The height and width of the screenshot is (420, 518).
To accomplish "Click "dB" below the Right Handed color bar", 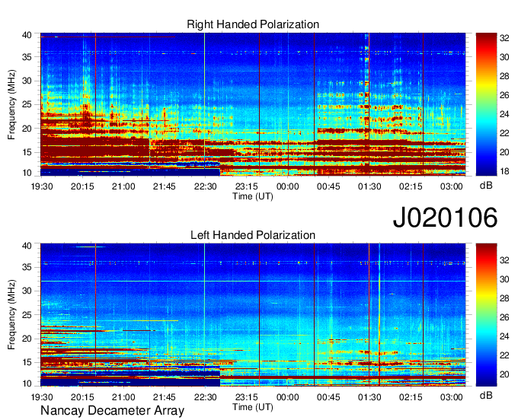I will click(486, 186).
